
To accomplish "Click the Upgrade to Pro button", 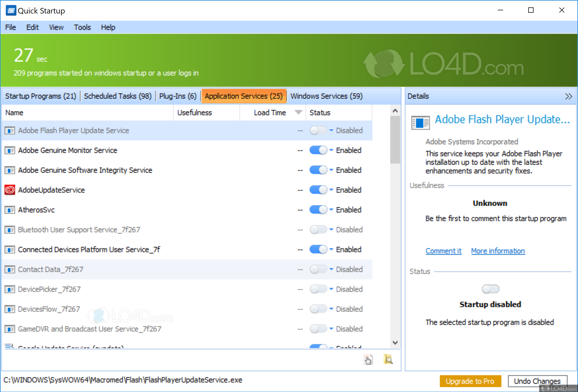I will (470, 381).
